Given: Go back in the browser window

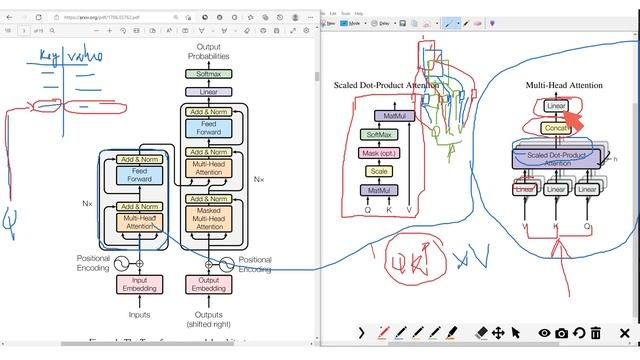Looking at the screenshot, I should pos(9,17).
